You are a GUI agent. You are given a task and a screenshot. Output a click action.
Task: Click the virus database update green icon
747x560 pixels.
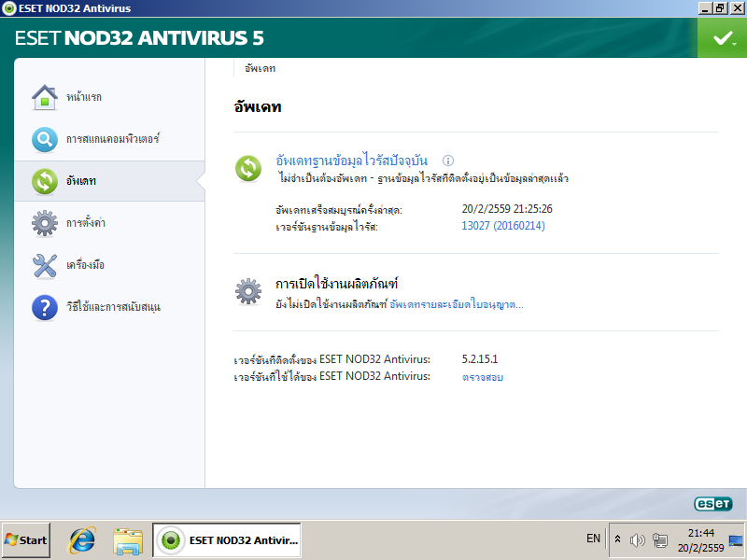[x=248, y=169]
